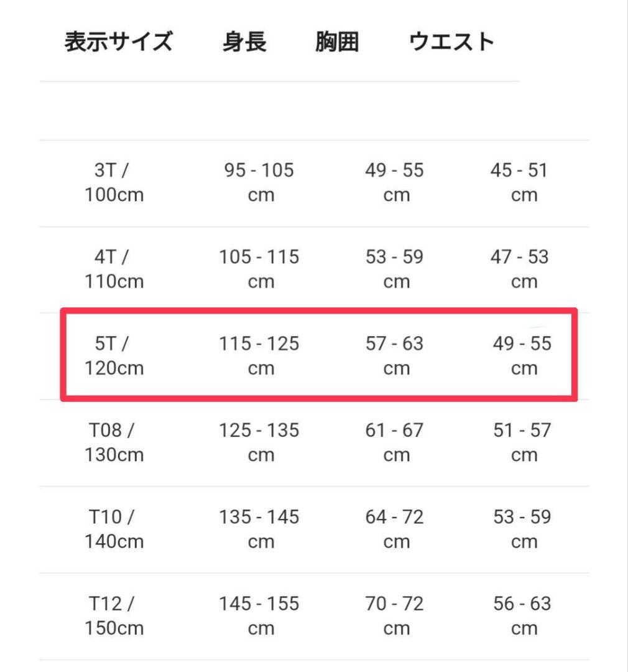Click the 53 - 59 cm waist cell
Image resolution: width=628 pixels, height=672 pixels.
522,529
